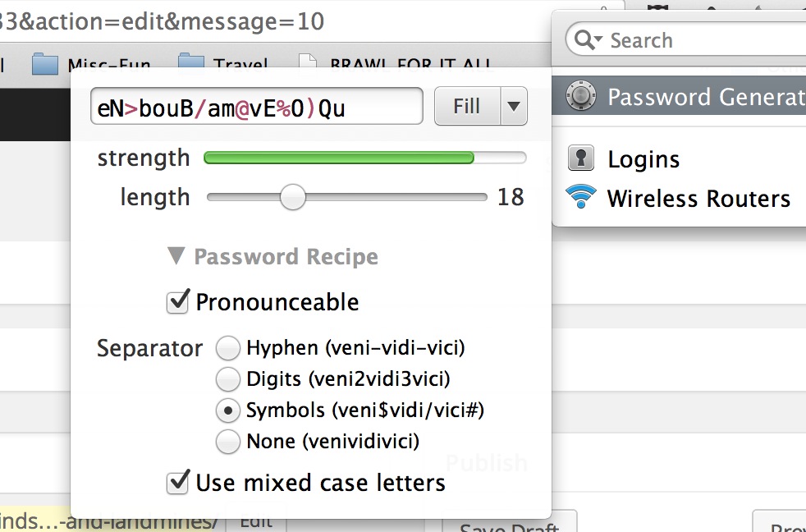Open the Fill button dropdown arrow

pyautogui.click(x=514, y=106)
